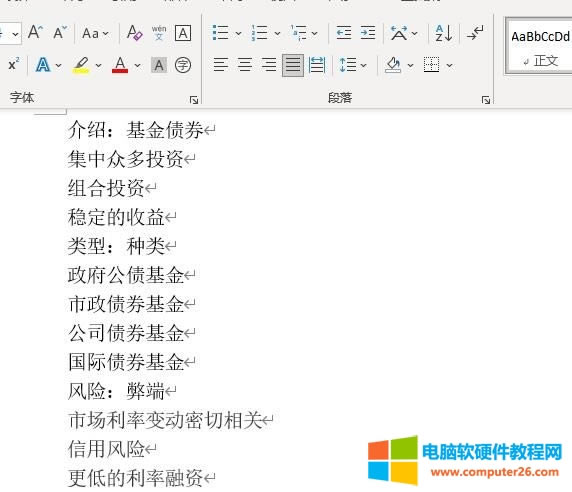This screenshot has width=572, height=492.
Task: Clear all formatting with the eraser icon
Action: coord(134,33)
